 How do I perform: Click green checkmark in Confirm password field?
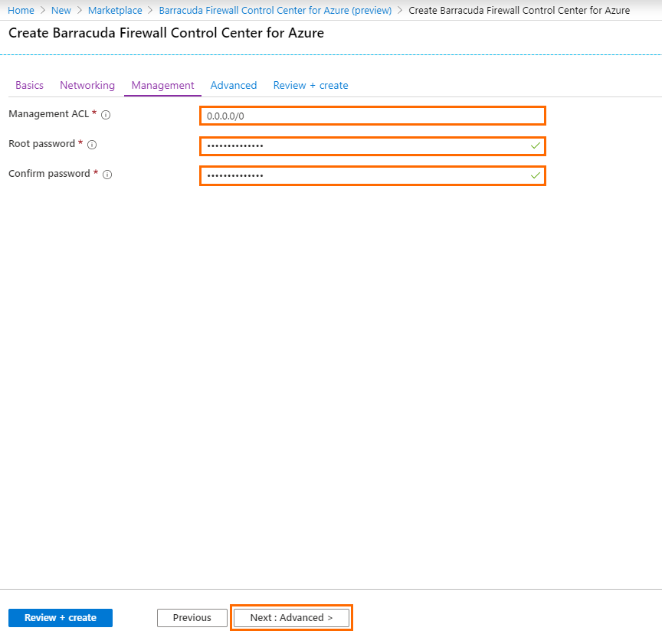[x=536, y=175]
